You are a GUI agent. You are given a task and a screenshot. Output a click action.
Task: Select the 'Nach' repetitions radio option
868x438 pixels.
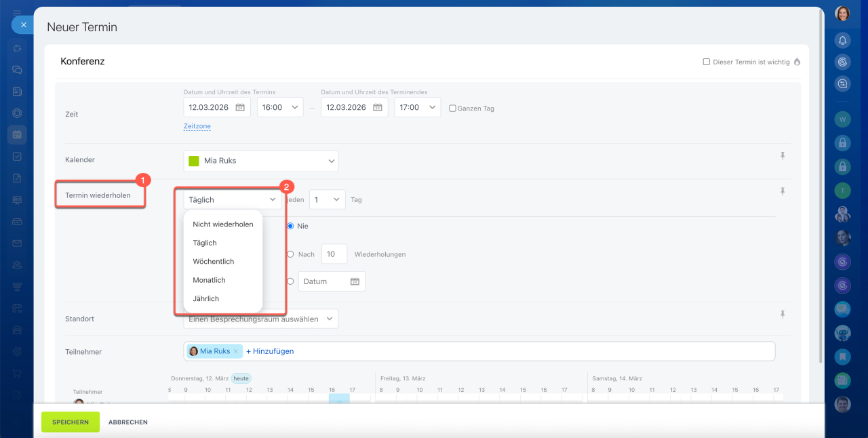pos(290,254)
